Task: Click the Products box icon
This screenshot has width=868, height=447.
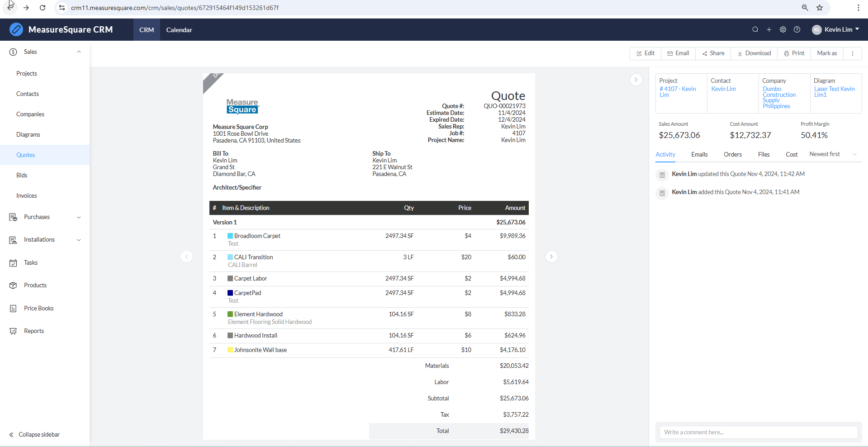Action: [x=13, y=285]
